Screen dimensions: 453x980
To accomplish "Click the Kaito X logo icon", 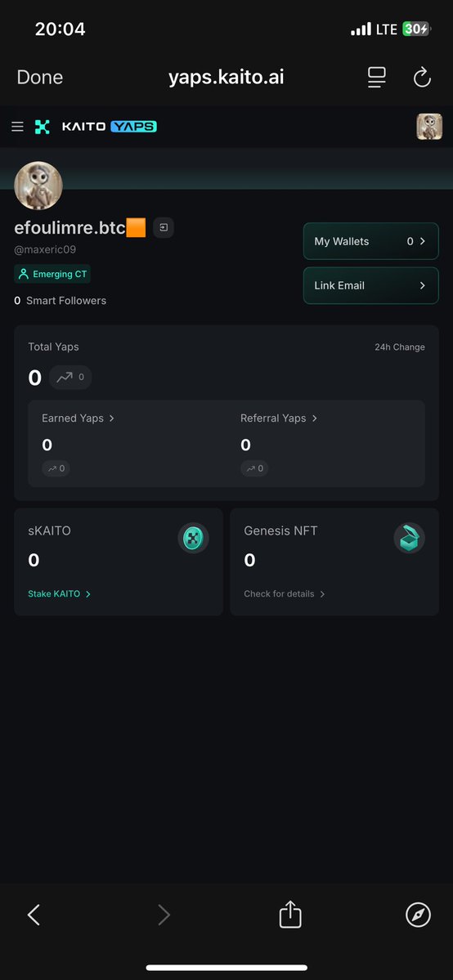I will click(x=42, y=127).
